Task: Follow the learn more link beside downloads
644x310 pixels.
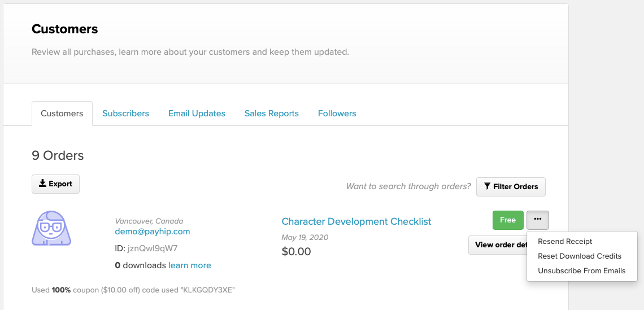Action: click(190, 265)
